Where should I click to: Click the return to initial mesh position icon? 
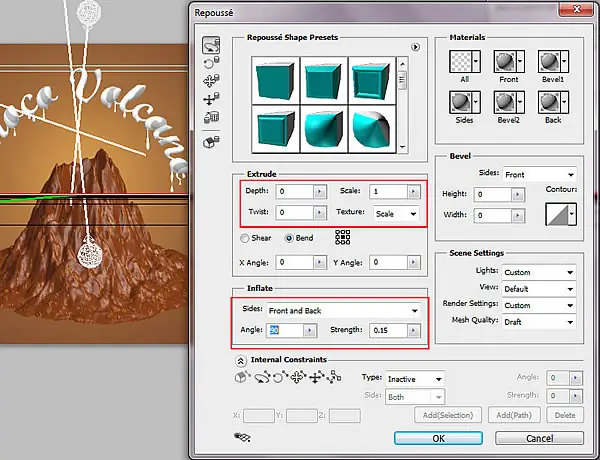pyautogui.click(x=211, y=142)
